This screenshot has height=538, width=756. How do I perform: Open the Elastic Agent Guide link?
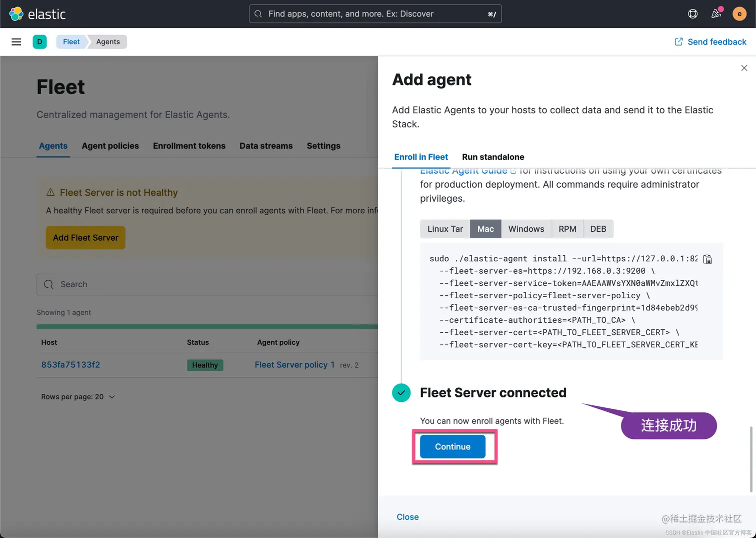tap(467, 171)
